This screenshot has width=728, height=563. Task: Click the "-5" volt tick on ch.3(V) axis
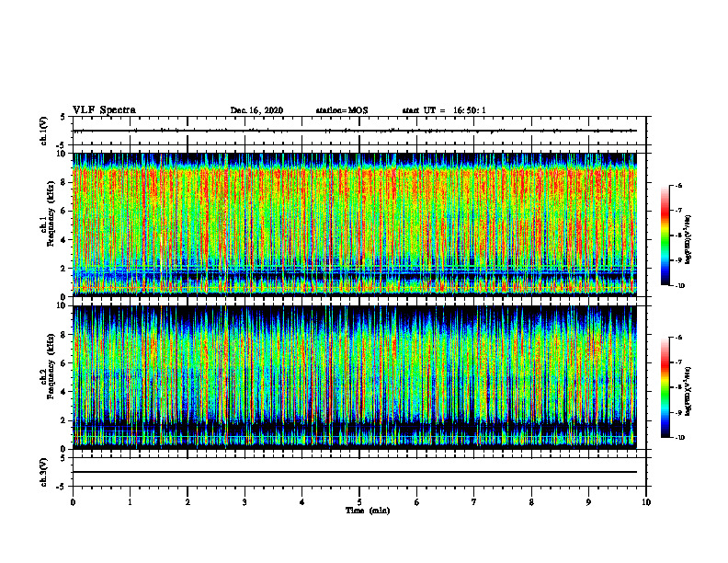coord(62,487)
